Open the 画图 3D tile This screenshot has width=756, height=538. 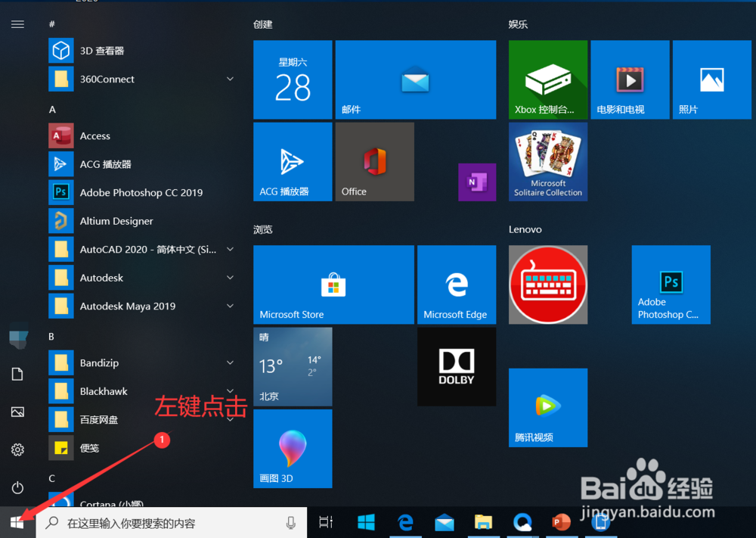click(293, 449)
